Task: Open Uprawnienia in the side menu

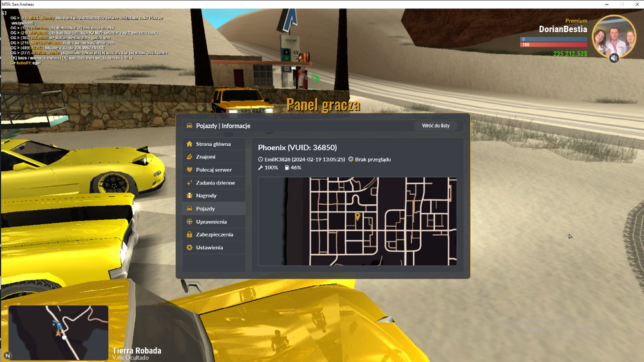Action: [214, 222]
